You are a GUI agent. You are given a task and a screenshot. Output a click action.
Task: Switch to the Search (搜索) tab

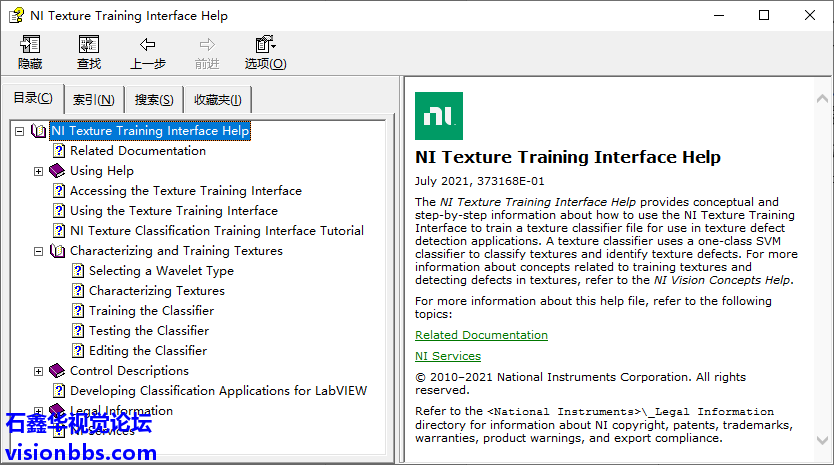[154, 99]
